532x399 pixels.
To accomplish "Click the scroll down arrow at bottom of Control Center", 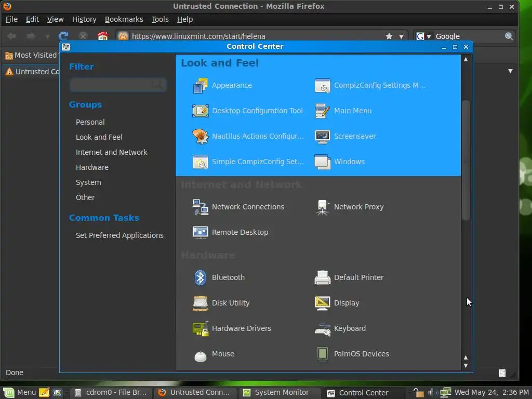I will [466, 366].
